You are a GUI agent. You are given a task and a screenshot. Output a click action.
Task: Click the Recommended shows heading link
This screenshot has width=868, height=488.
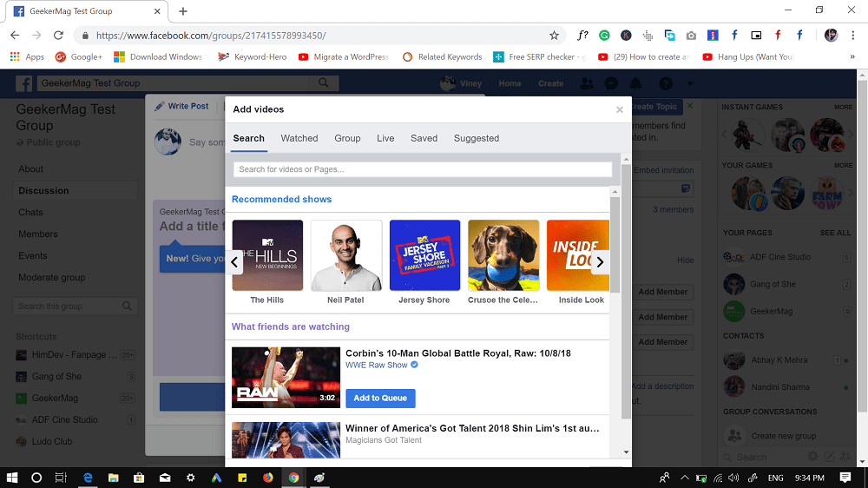pos(282,200)
